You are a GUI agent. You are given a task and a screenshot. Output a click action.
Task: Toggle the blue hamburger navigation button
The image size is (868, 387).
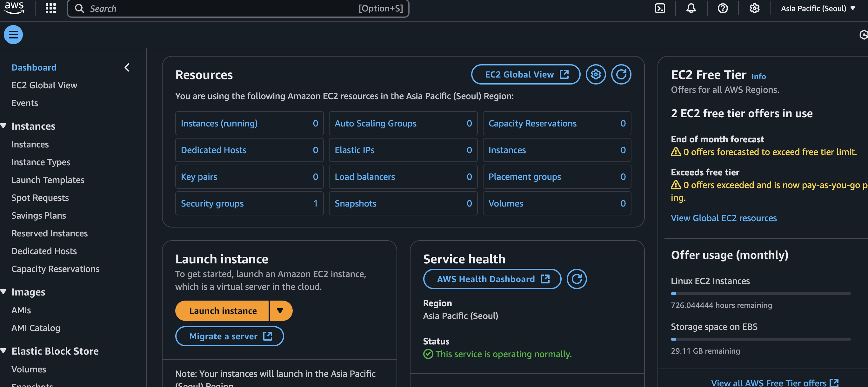13,34
